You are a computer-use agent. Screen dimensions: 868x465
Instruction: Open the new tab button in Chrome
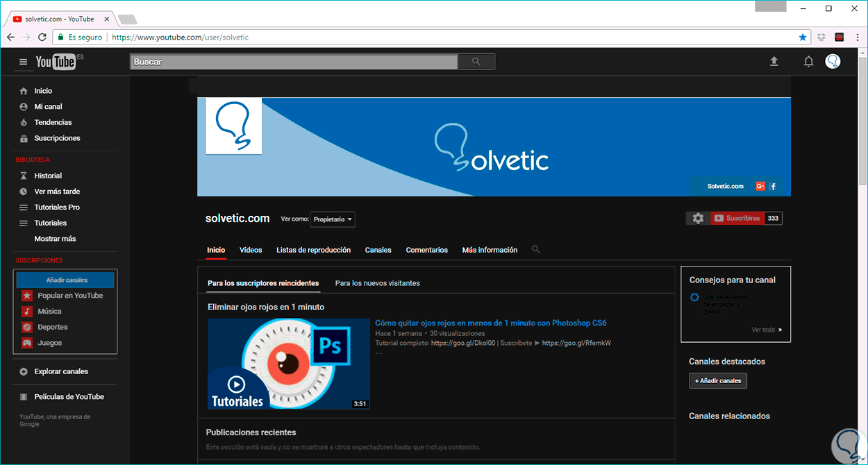pos(127,19)
